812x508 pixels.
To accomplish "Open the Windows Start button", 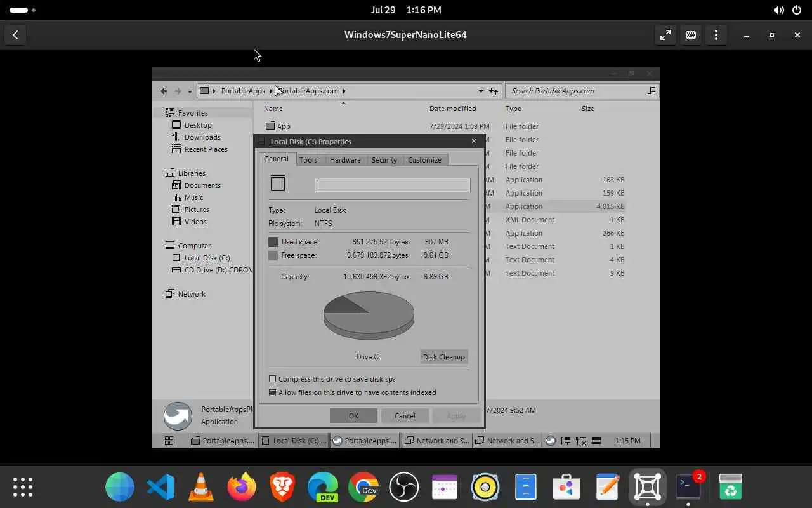I will coord(169,441).
